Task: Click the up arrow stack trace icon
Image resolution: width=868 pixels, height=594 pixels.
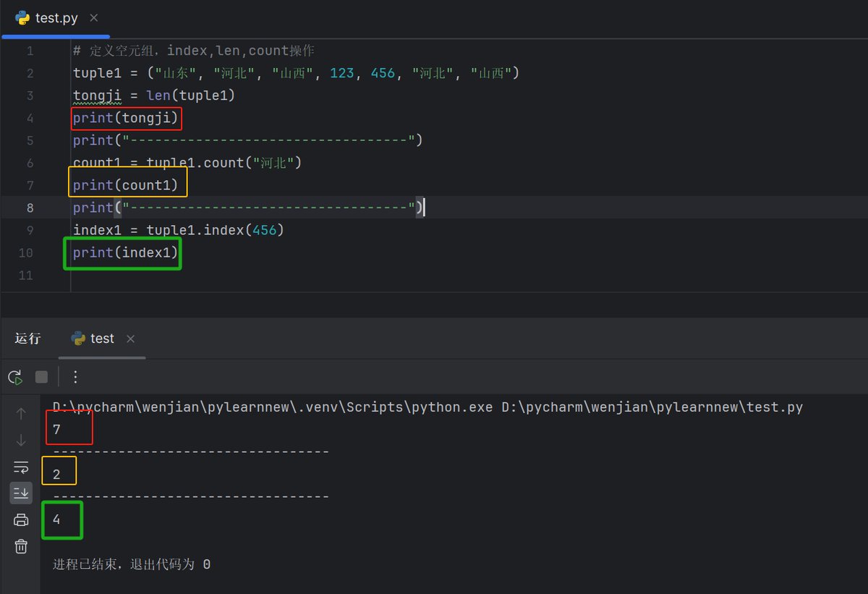Action: pos(21,414)
